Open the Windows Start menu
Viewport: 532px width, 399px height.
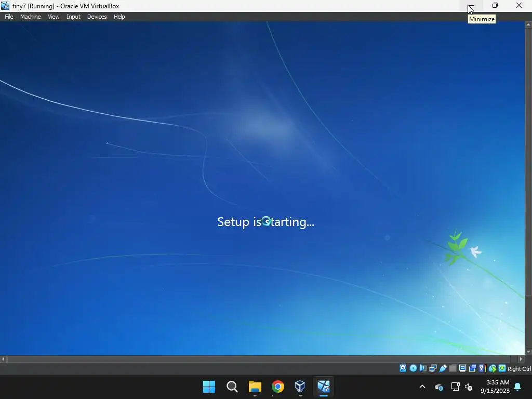(x=209, y=387)
